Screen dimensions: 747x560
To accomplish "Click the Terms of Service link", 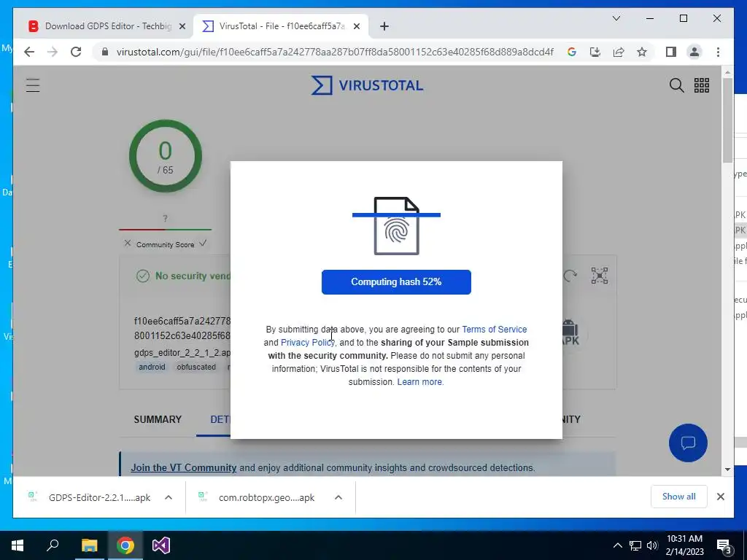I will click(495, 329).
